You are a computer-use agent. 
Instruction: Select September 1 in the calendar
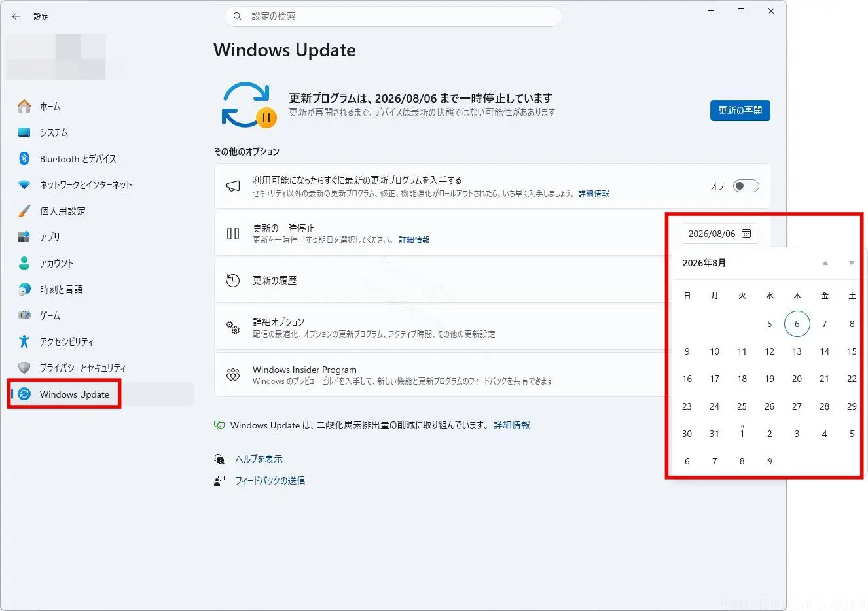(x=742, y=434)
